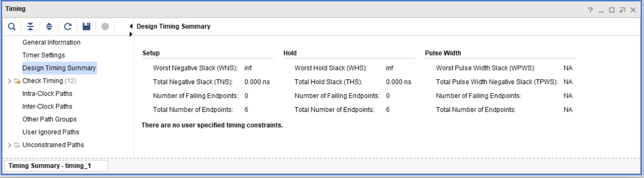Open help with the question mark icon
Image resolution: width=644 pixels, height=178 pixels.
(590, 10)
